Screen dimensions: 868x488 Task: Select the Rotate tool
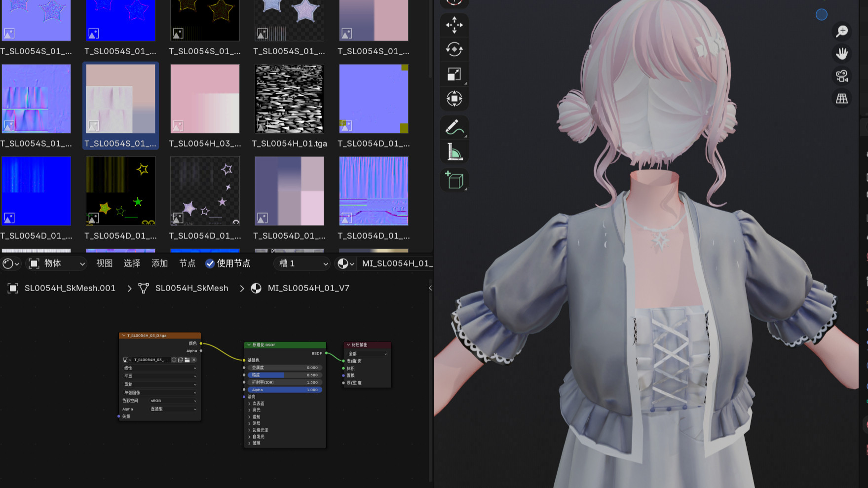(x=454, y=49)
